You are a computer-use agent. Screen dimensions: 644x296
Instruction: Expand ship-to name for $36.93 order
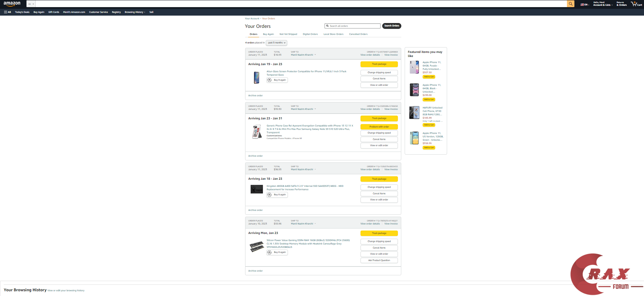(x=303, y=170)
